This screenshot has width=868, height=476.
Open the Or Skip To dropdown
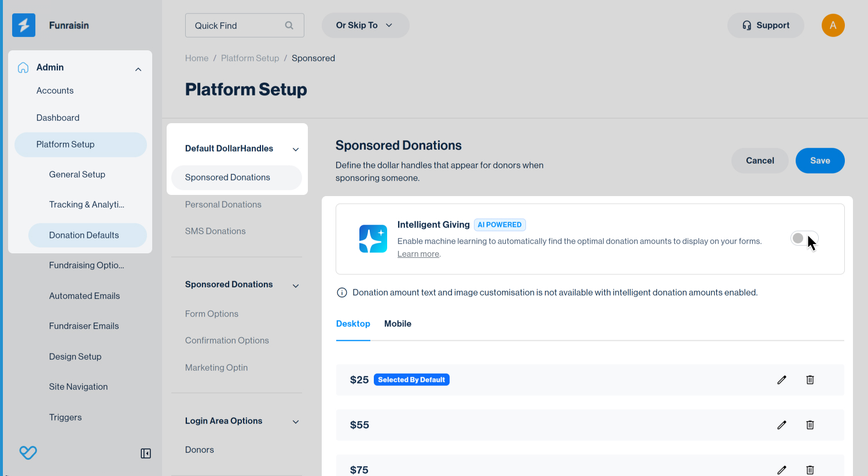click(x=365, y=25)
